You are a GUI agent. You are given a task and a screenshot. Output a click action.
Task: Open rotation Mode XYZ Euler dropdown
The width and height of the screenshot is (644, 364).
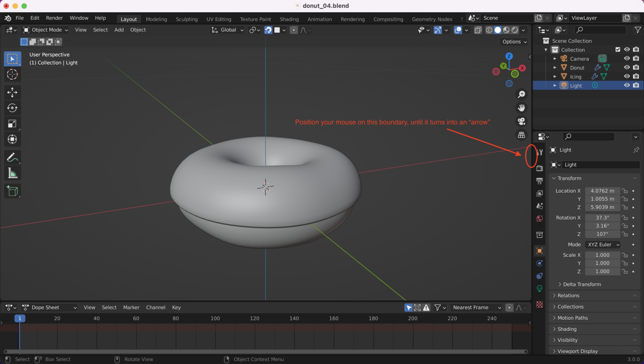pyautogui.click(x=603, y=245)
